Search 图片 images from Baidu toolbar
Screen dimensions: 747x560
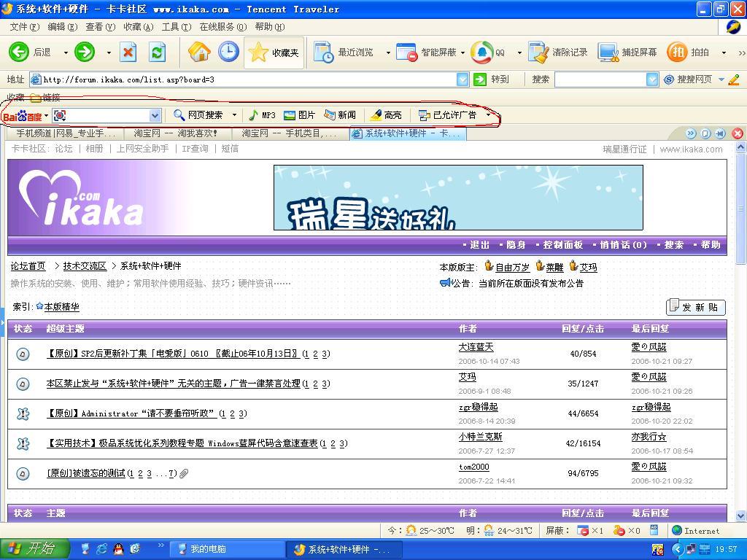pos(299,114)
